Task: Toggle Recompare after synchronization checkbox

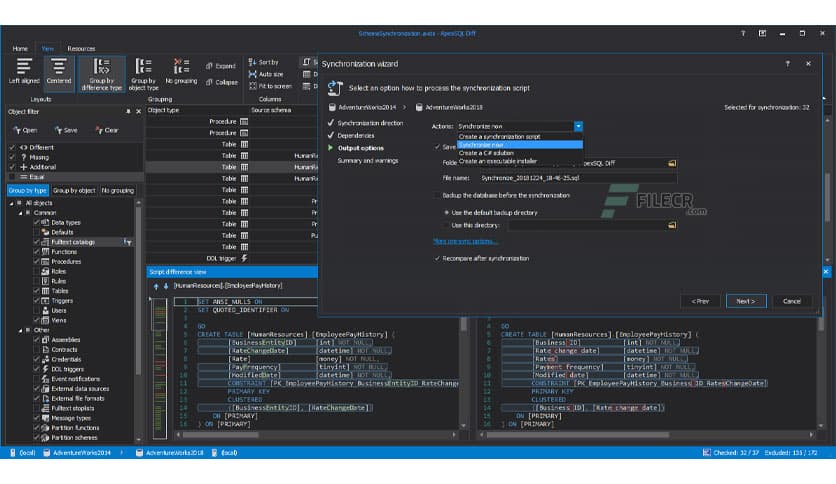Action: [x=437, y=259]
